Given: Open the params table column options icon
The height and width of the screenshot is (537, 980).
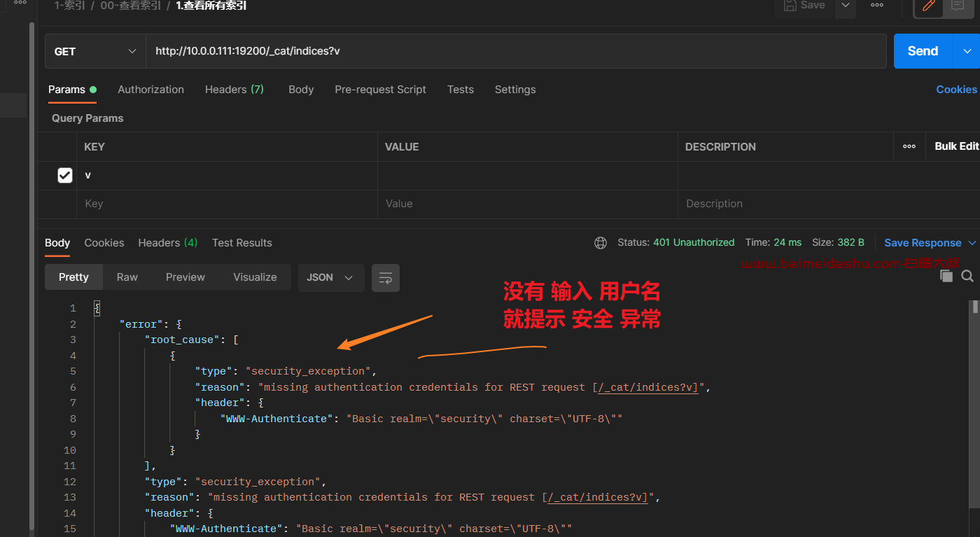Looking at the screenshot, I should [909, 146].
